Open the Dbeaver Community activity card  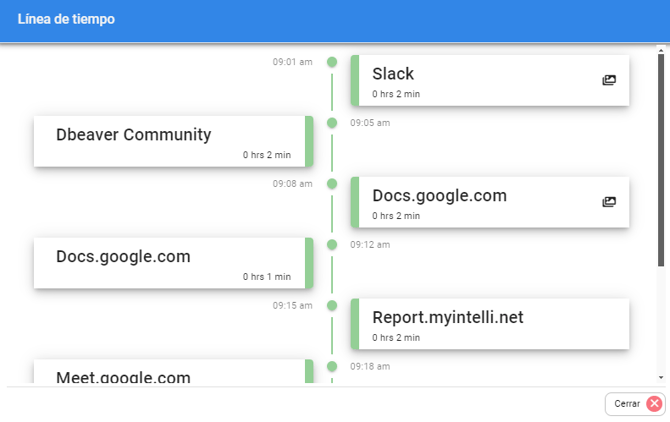[x=170, y=141]
